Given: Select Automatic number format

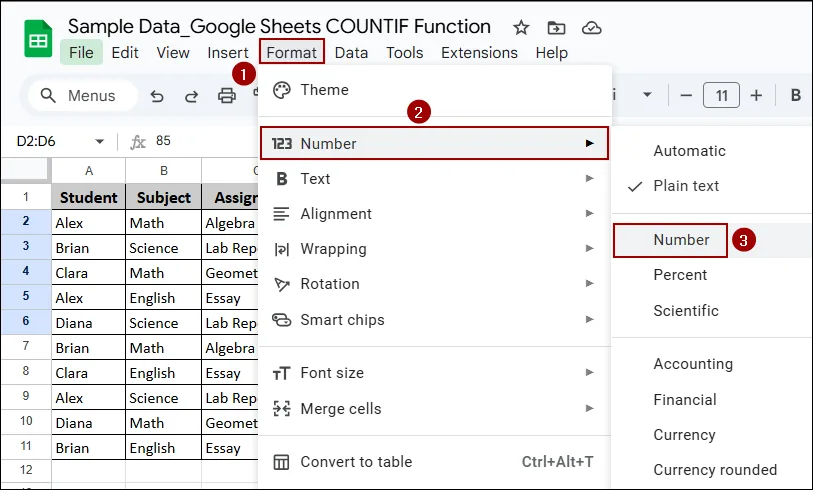Looking at the screenshot, I should tap(712, 151).
